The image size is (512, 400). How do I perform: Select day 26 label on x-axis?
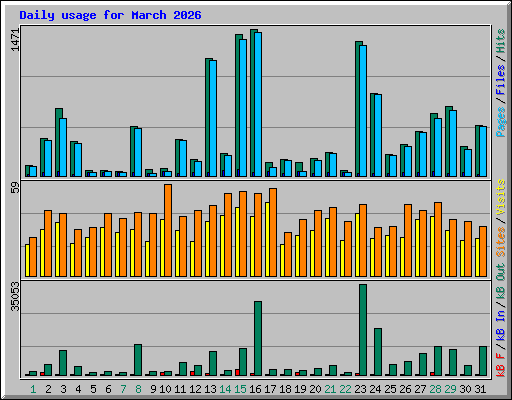pos(405,389)
